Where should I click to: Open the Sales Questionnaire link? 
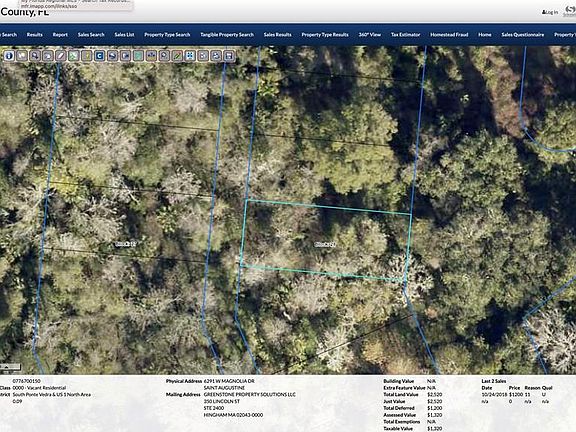pos(523,35)
